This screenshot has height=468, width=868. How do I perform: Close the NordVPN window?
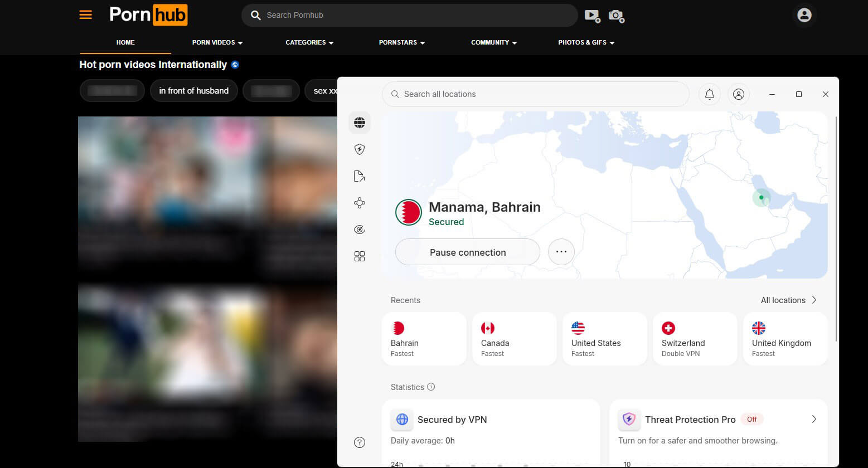pos(826,94)
